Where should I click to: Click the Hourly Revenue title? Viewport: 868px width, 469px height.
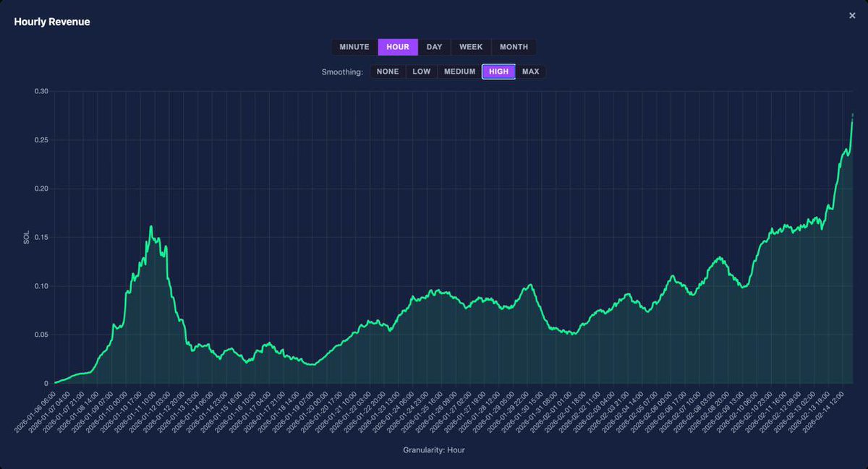tap(52, 22)
